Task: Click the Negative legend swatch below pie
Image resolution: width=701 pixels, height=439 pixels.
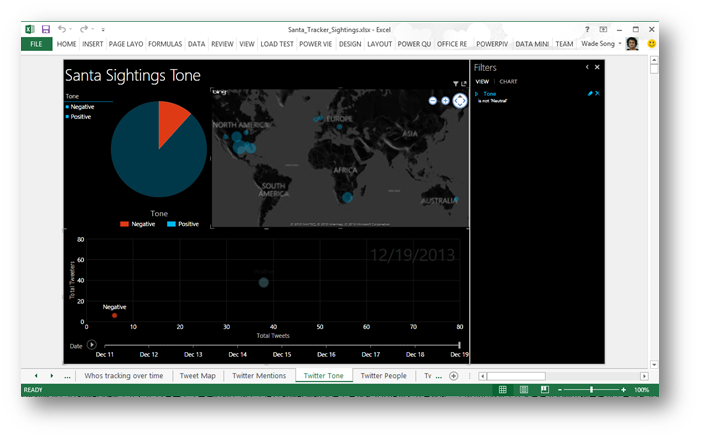Action: pyautogui.click(x=124, y=224)
